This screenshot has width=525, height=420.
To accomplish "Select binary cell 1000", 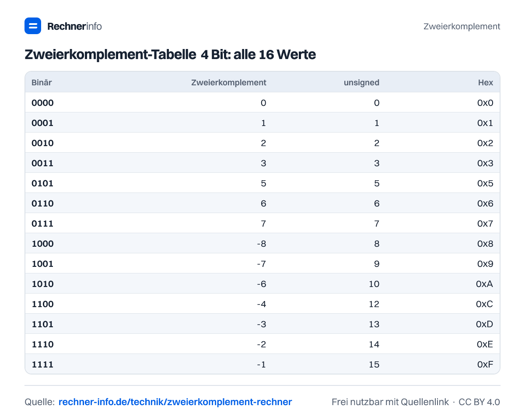I will click(x=42, y=244).
